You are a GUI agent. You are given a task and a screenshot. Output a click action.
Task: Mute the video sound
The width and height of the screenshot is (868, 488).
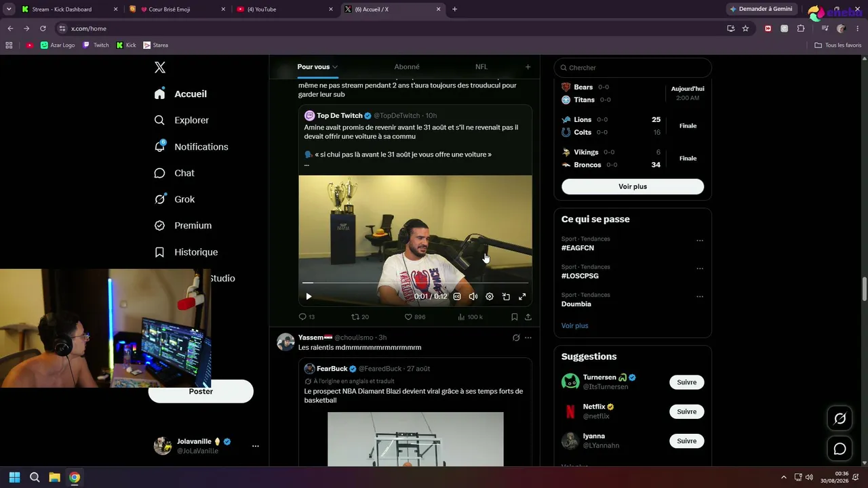click(473, 296)
